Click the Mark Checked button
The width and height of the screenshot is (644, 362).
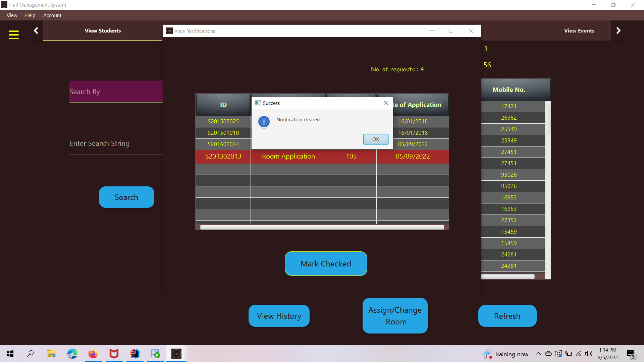tap(326, 264)
